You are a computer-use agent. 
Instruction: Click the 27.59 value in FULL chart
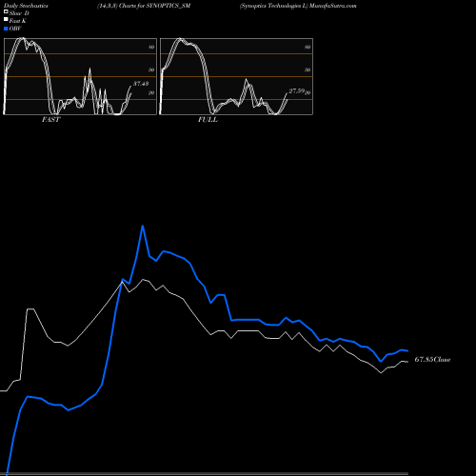(x=297, y=91)
